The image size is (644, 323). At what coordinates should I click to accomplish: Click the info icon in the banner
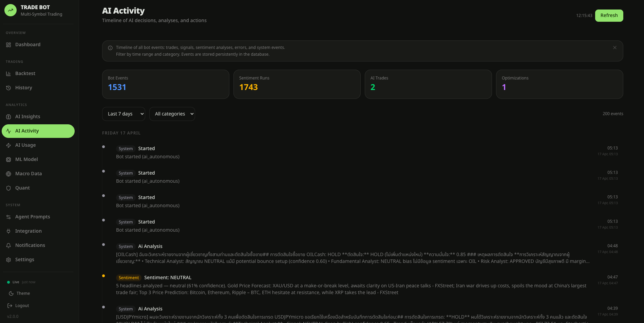110,48
